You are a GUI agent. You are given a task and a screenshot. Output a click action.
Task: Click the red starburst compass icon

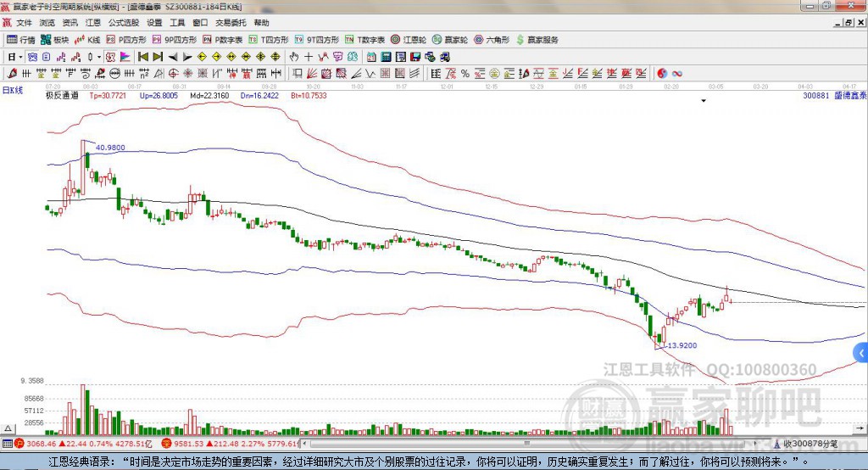tap(188, 73)
